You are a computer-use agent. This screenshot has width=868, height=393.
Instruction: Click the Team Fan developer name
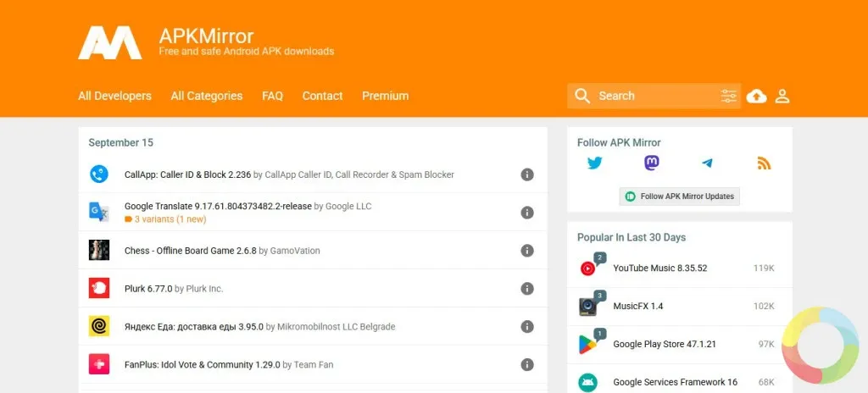[314, 365]
